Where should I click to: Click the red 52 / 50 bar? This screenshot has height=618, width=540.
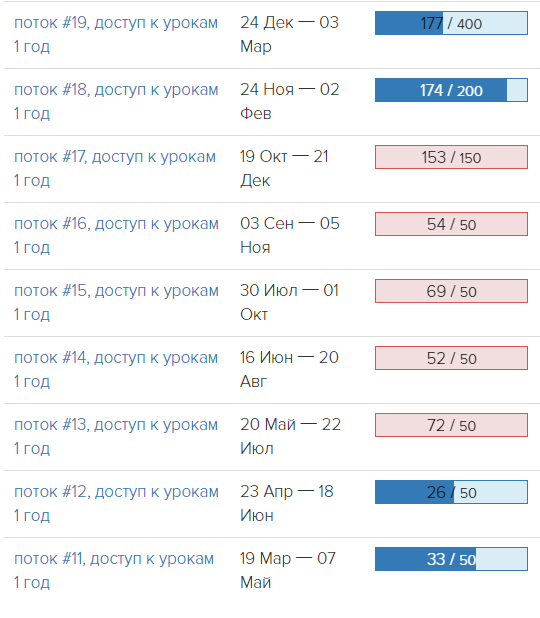[x=451, y=358]
